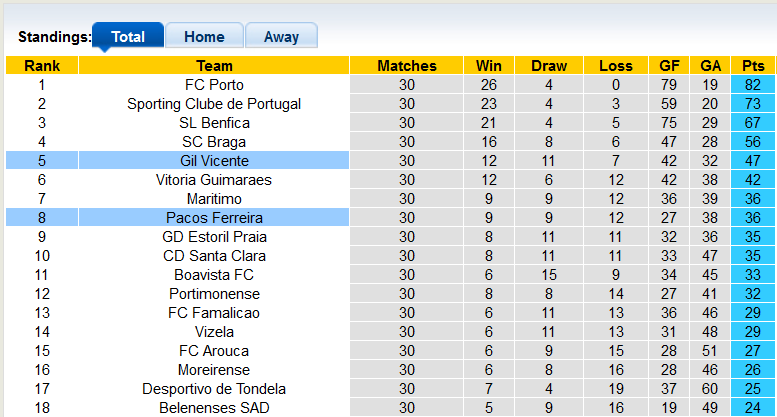Click the Win column header
The height and width of the screenshot is (417, 777).
click(x=489, y=66)
